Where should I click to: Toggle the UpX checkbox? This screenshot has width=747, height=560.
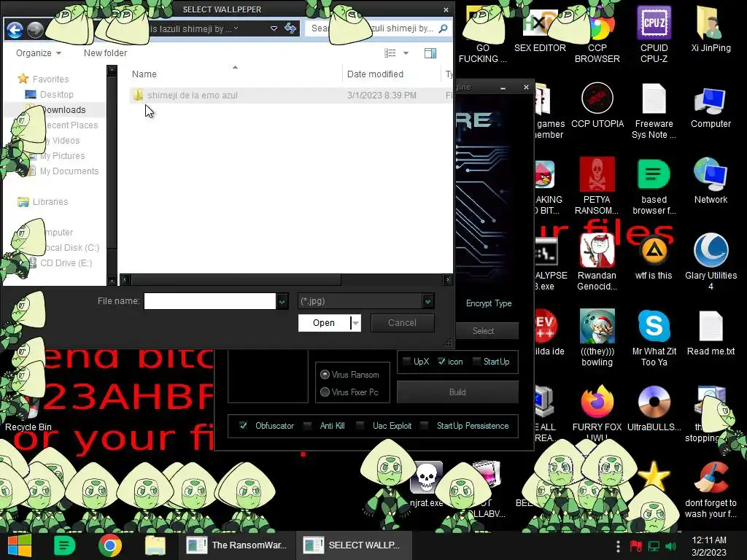coord(406,362)
